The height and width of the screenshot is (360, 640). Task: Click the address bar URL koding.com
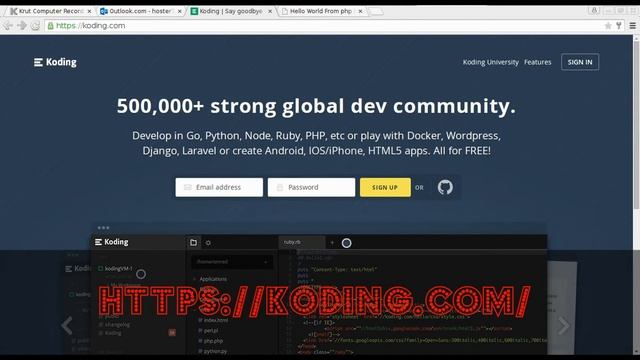pyautogui.click(x=91, y=26)
